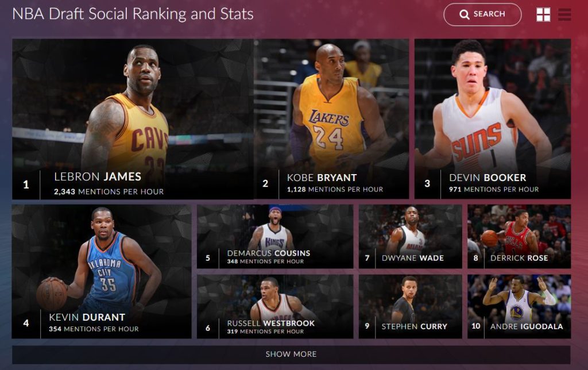Open Derrick Rose player card
Screen dimensions: 588x370
[x=519, y=236]
